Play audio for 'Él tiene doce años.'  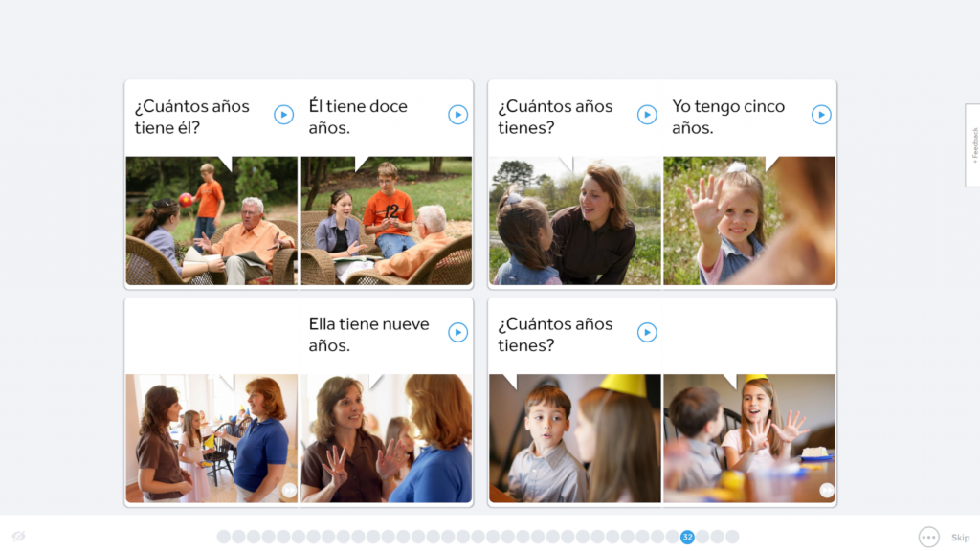tap(458, 115)
